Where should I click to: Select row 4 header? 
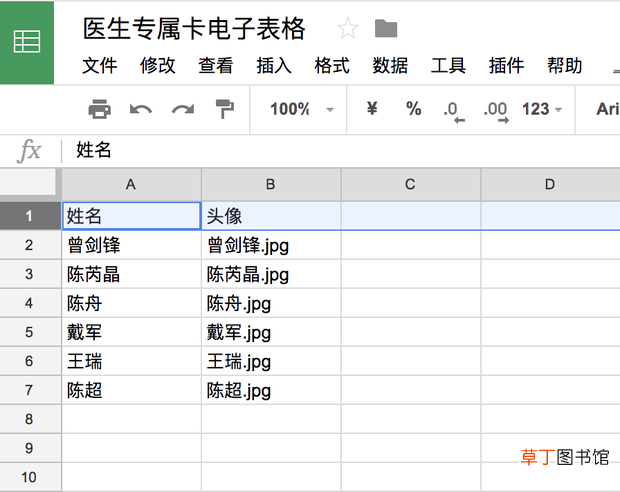pyautogui.click(x=30, y=303)
